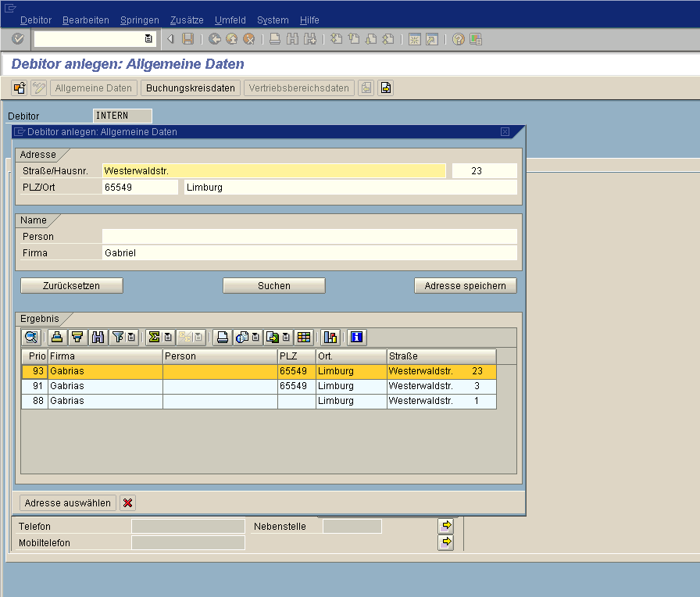
Task: Click the Customize Local Layout icon
Action: (476, 39)
